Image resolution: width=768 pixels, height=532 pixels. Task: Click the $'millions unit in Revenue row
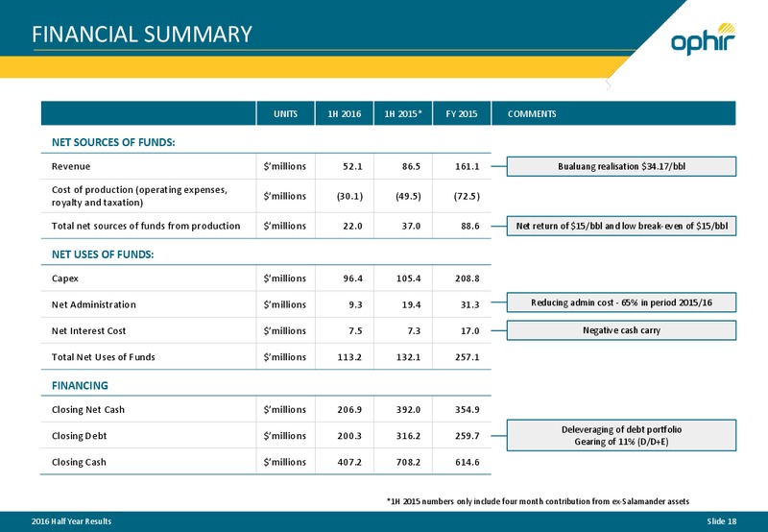pyautogui.click(x=284, y=166)
